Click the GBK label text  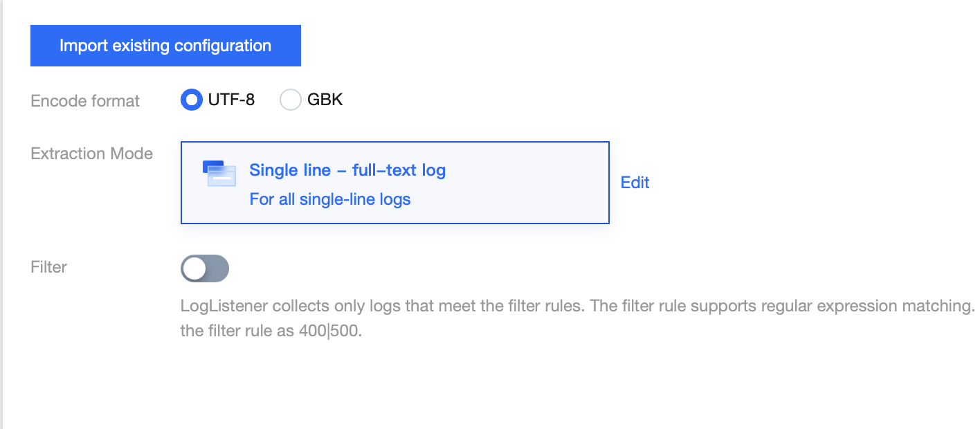[325, 100]
